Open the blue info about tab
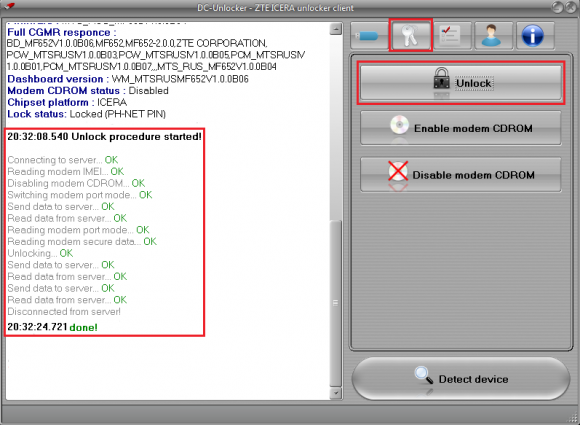 click(x=534, y=36)
